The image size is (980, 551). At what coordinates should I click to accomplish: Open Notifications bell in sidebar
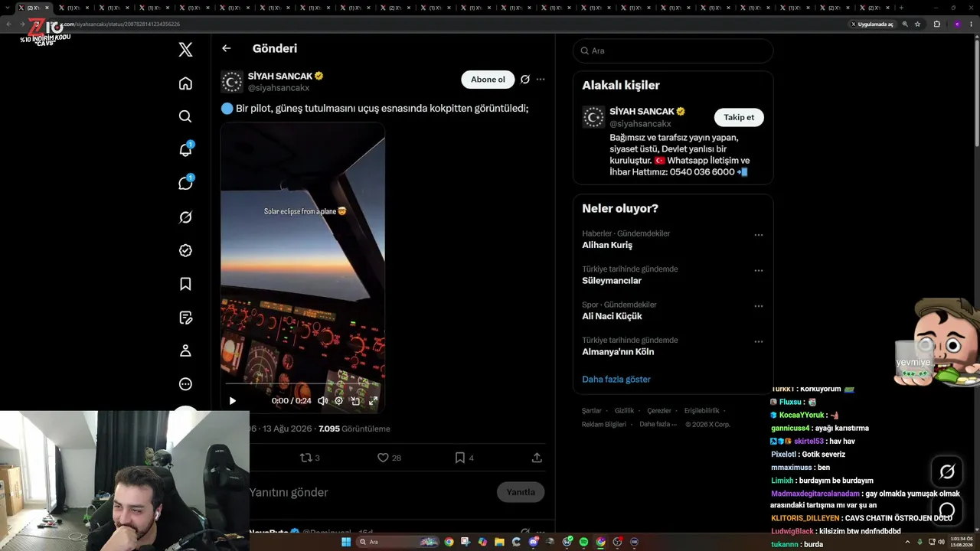pyautogui.click(x=185, y=149)
